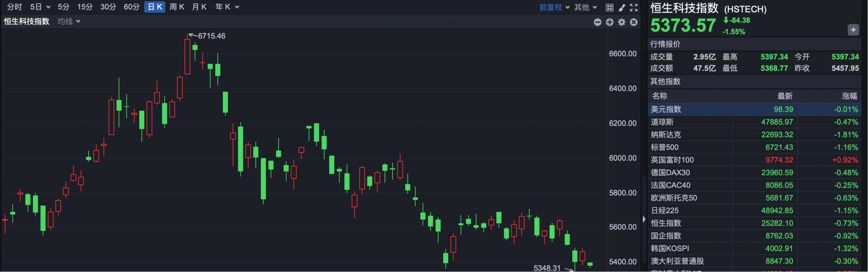The width and height of the screenshot is (868, 272).
Task: Open chart settings gear
Action: (622, 22)
